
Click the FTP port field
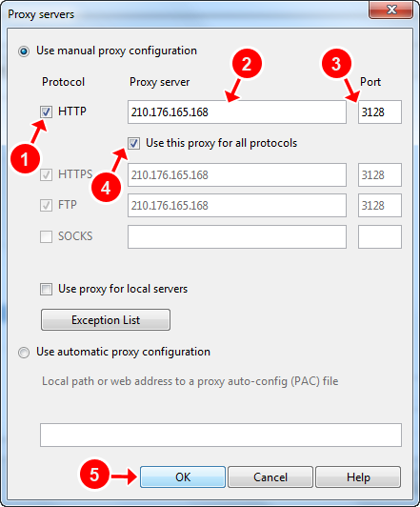click(380, 205)
